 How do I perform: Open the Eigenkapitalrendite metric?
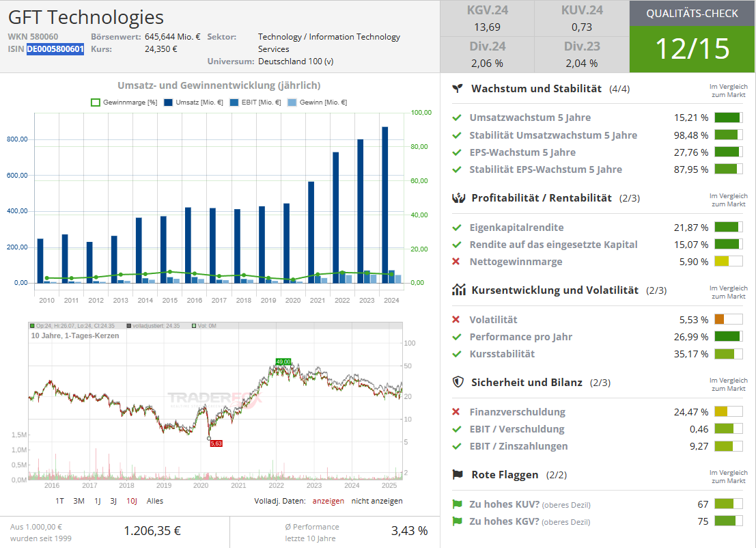pos(516,228)
